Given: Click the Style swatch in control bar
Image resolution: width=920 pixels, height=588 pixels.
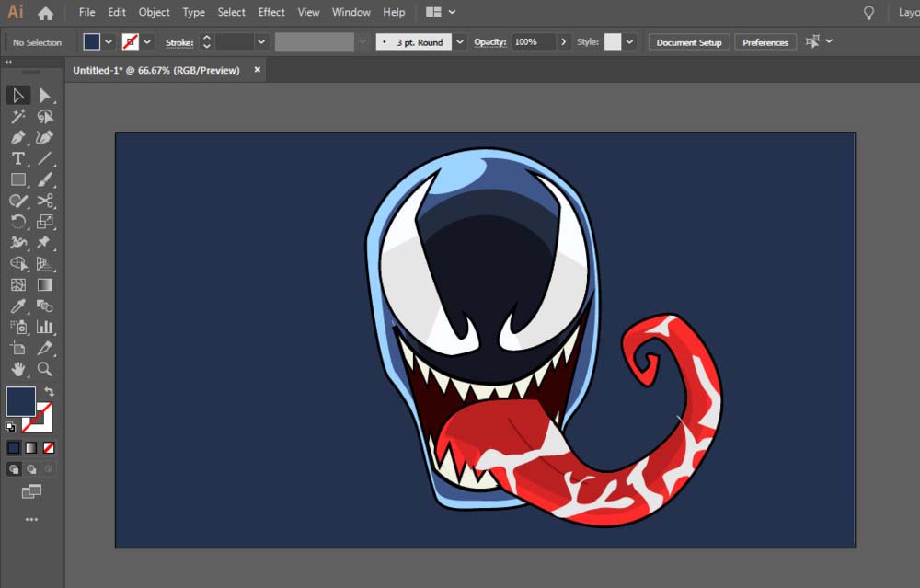Looking at the screenshot, I should tap(613, 42).
